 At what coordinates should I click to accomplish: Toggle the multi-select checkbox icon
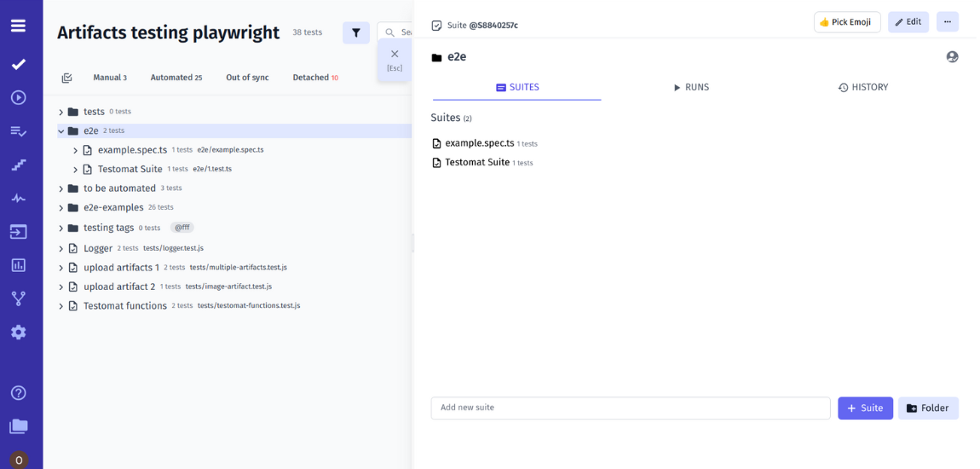click(67, 78)
